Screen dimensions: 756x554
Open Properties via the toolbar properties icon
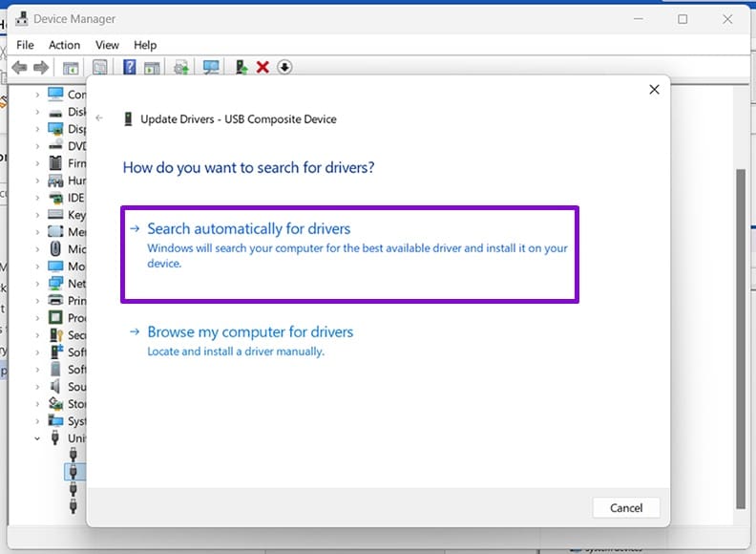pyautogui.click(x=100, y=67)
